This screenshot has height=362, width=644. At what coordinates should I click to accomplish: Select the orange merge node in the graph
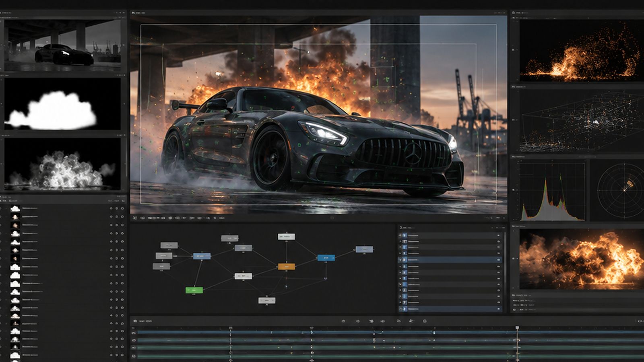[x=286, y=266]
